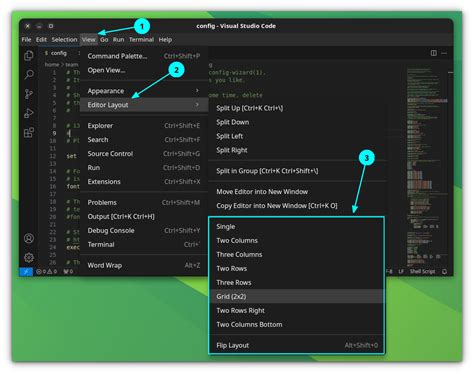This screenshot has height=374, width=474.
Task: Expand the Appearance submenu
Action: (x=144, y=91)
